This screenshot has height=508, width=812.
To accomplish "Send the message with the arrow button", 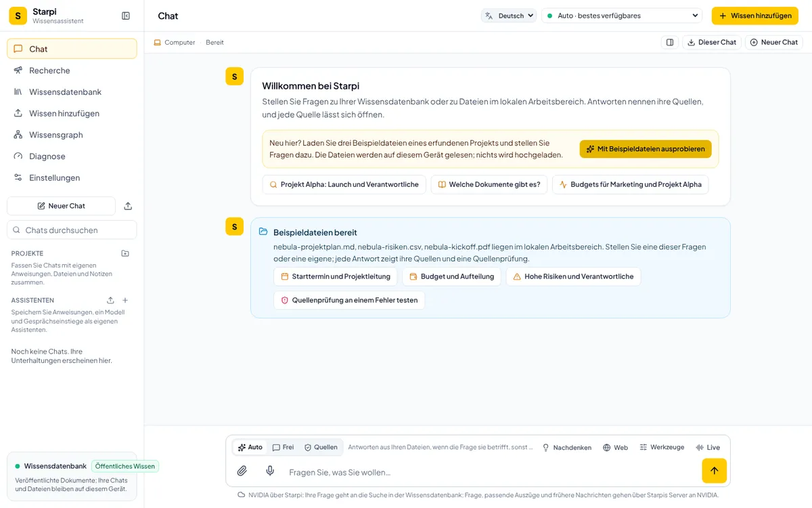I will pyautogui.click(x=714, y=471).
